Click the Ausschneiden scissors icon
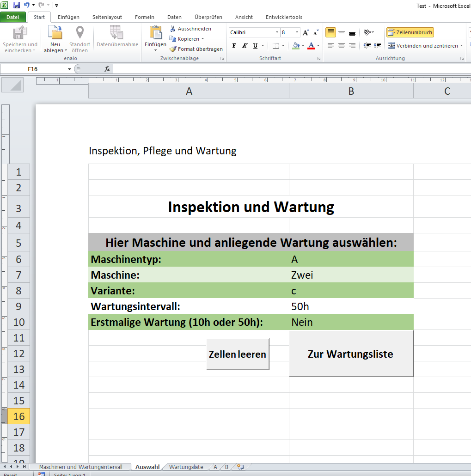 pos(173,29)
